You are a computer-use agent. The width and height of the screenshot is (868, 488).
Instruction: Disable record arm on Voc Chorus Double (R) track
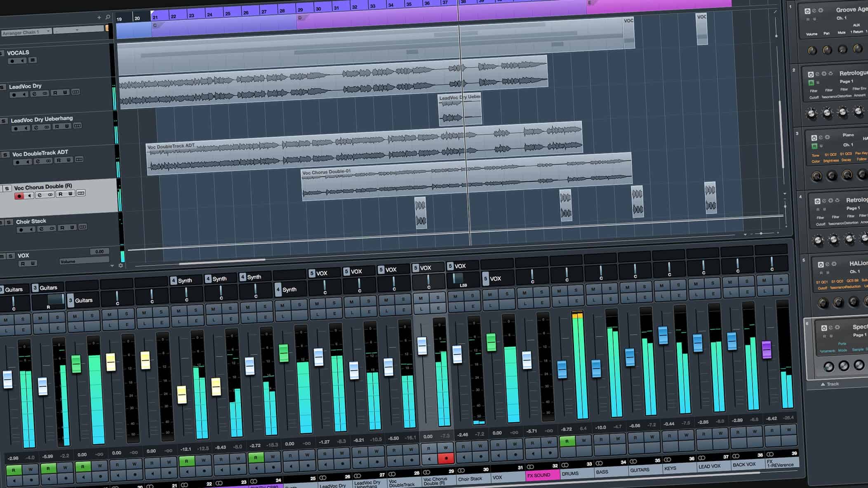pos(19,196)
